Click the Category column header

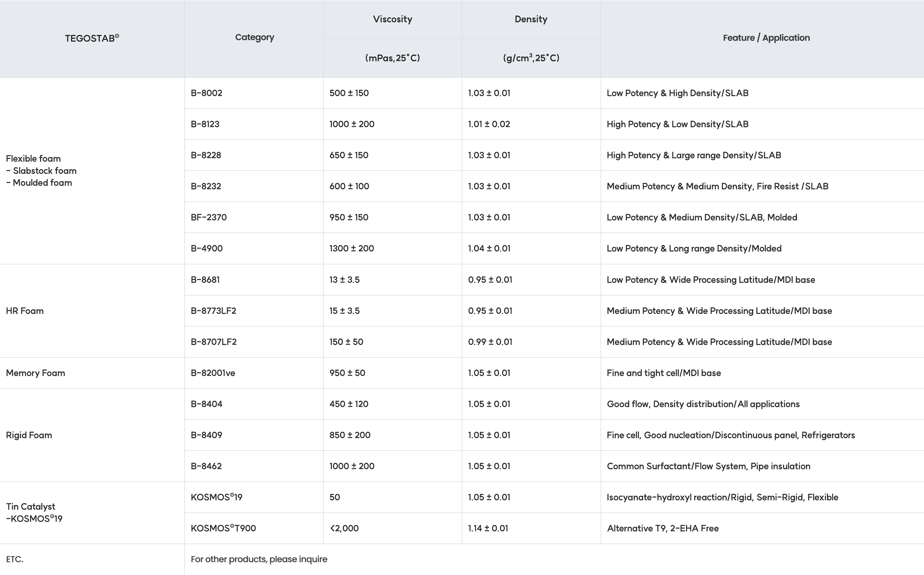click(x=255, y=37)
